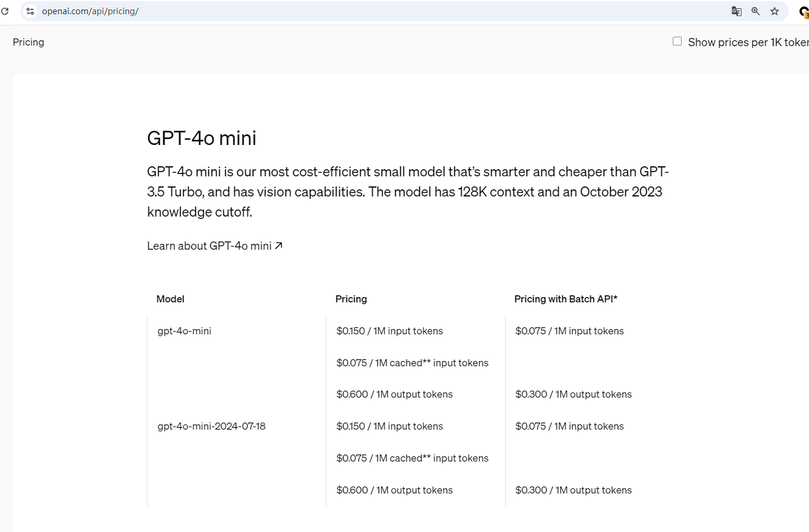Click the 'Show prices per 1K tokens' label

coord(747,43)
